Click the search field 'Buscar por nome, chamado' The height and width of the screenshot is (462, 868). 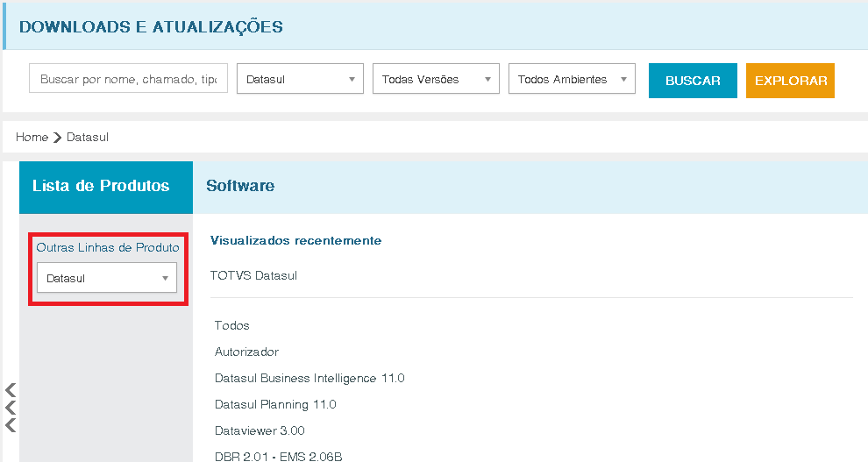tap(128, 78)
